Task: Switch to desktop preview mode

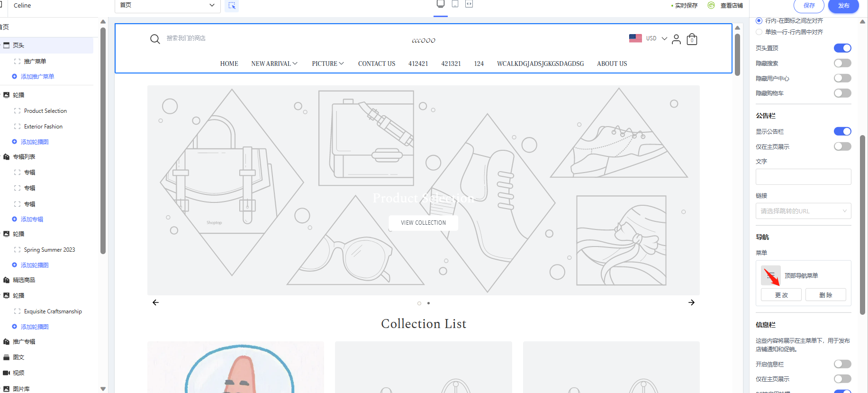Action: pos(441,4)
